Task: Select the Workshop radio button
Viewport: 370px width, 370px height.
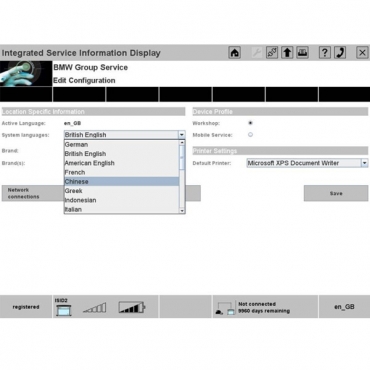Action: [x=250, y=123]
